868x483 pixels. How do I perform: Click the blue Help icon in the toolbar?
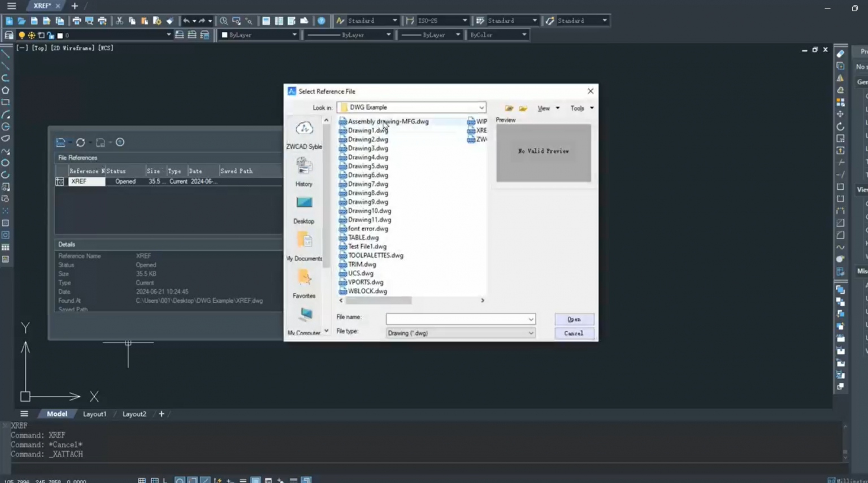pyautogui.click(x=321, y=21)
